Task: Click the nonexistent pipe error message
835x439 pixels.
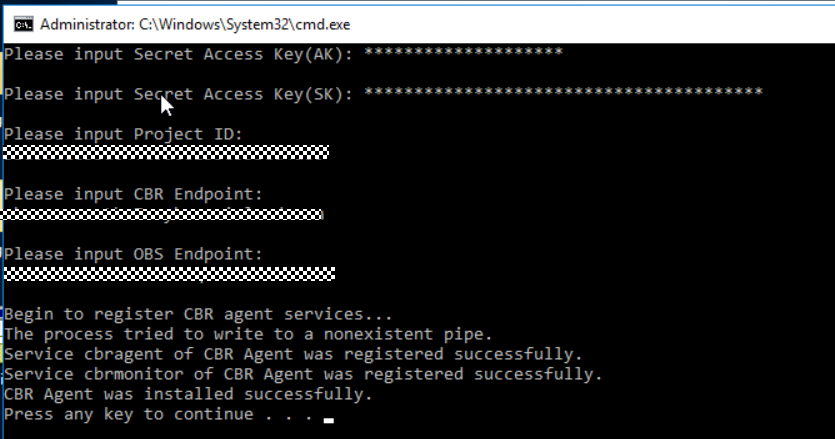Action: coord(248,335)
